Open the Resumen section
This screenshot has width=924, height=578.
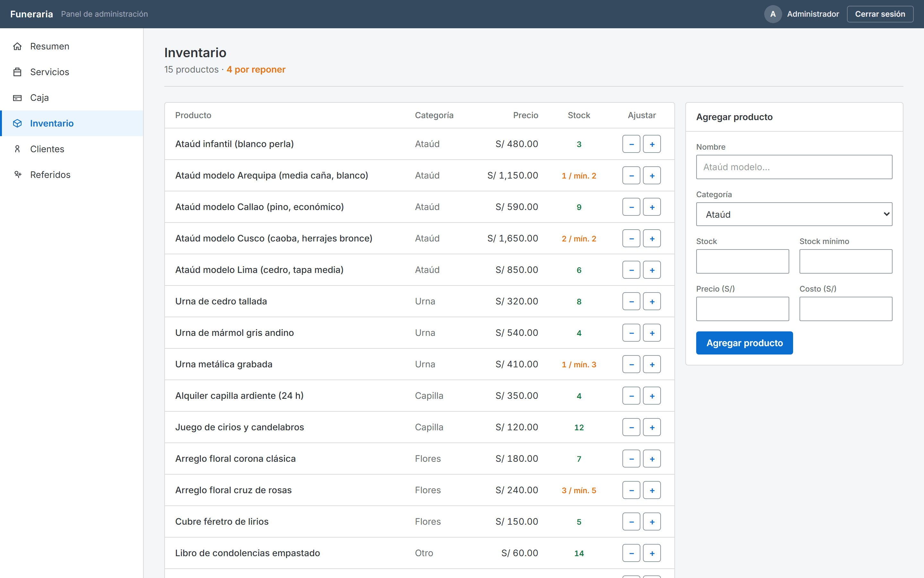(x=72, y=46)
